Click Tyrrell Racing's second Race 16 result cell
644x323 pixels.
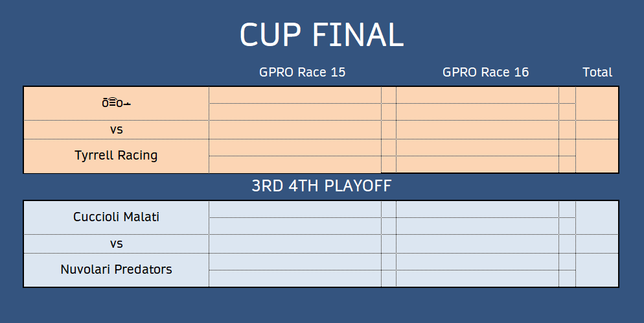[477, 164]
